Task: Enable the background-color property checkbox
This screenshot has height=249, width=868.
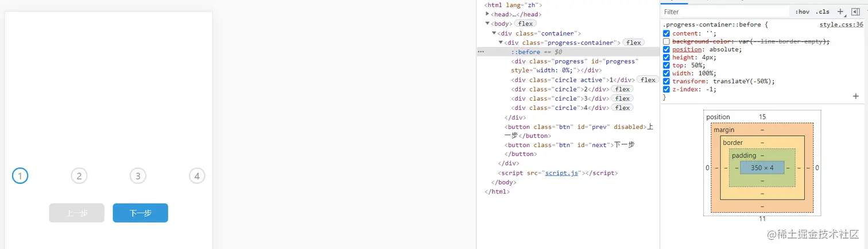Action: pos(666,41)
